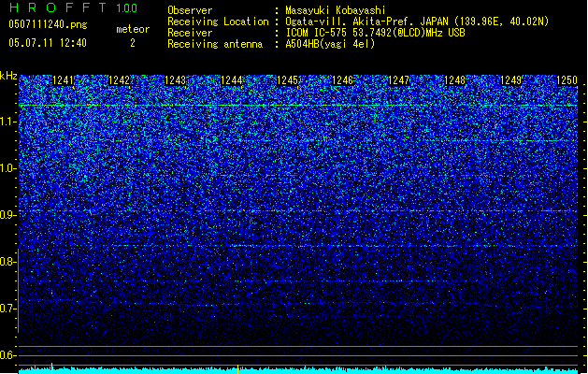Select antenna value A504HB(yagi 4el)

[x=330, y=44]
